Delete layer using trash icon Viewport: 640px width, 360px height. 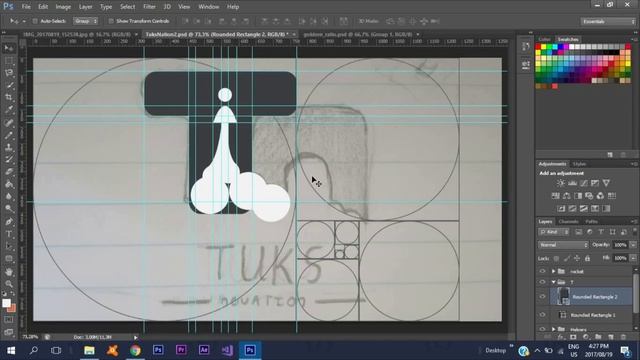point(623,337)
